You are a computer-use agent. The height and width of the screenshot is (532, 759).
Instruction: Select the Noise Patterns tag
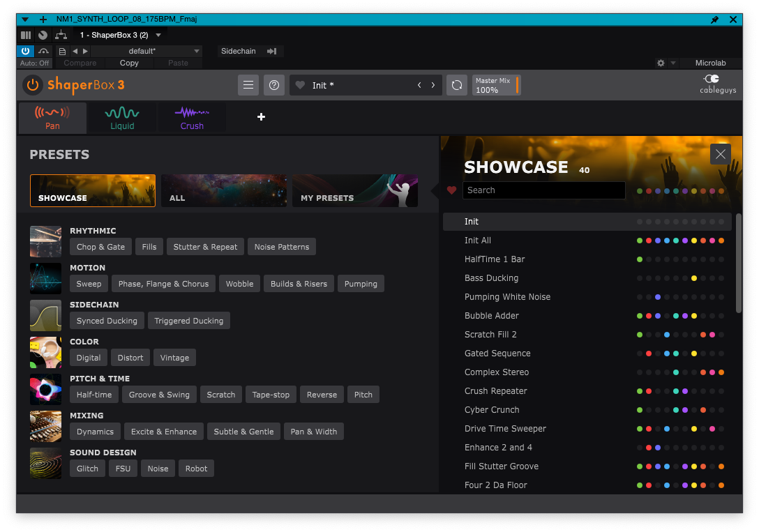coord(282,247)
